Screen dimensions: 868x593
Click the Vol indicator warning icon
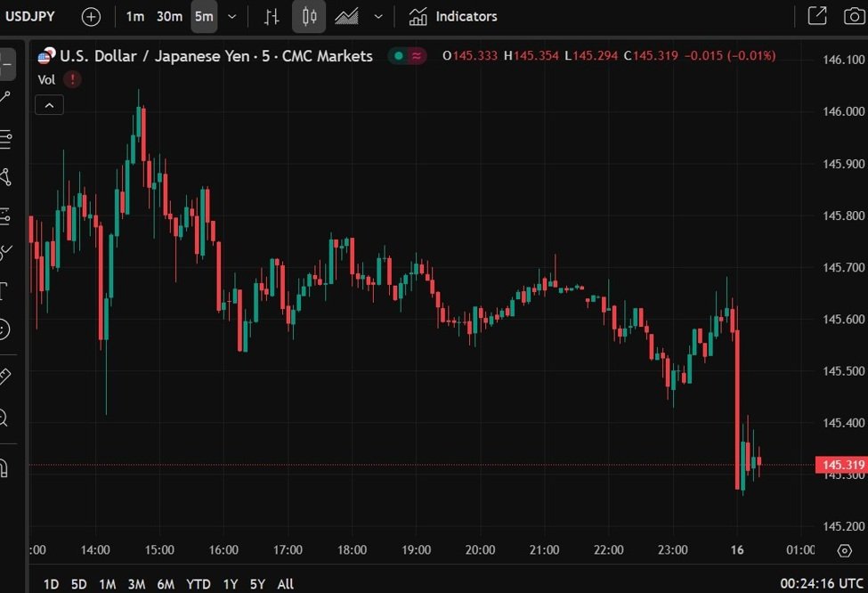click(x=72, y=79)
